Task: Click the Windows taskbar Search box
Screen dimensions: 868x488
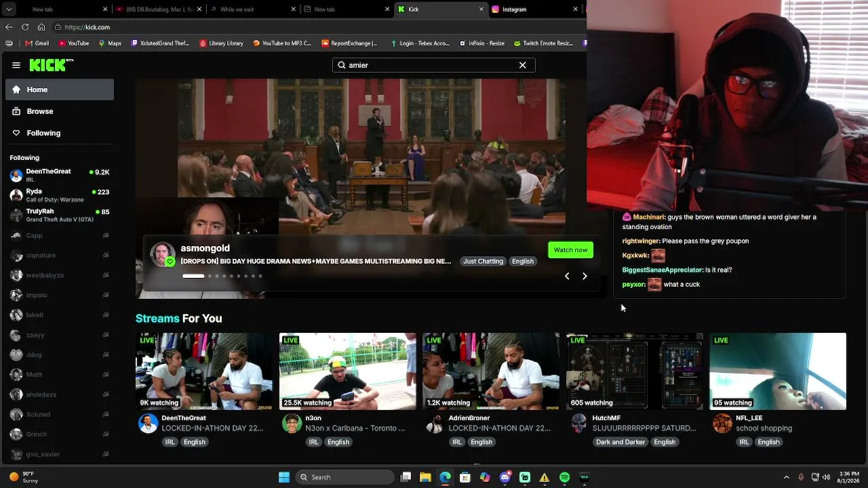Action: [346, 477]
